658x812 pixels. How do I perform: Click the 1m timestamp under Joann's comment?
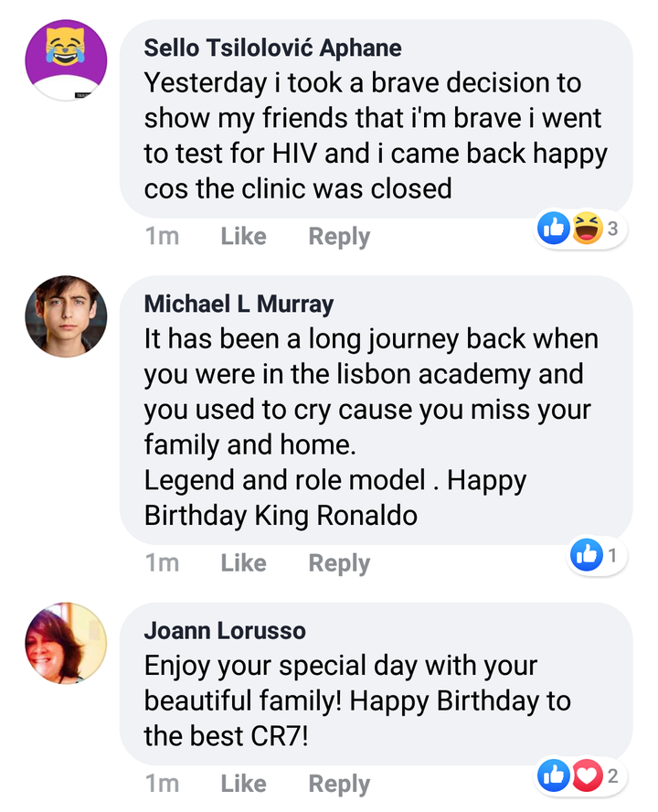[x=162, y=784]
